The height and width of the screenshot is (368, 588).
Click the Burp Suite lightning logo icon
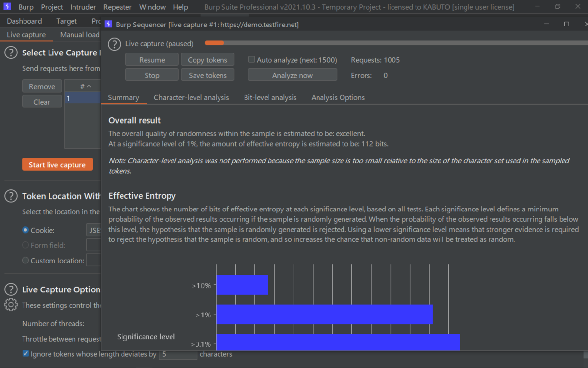7,7
